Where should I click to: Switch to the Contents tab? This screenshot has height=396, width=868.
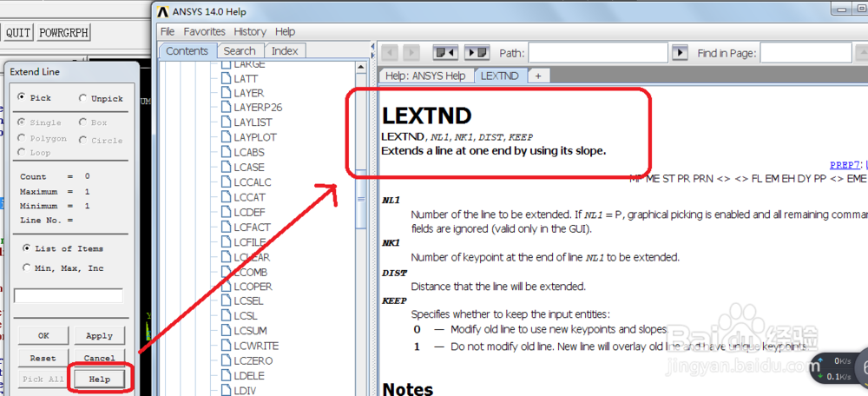pyautogui.click(x=187, y=51)
